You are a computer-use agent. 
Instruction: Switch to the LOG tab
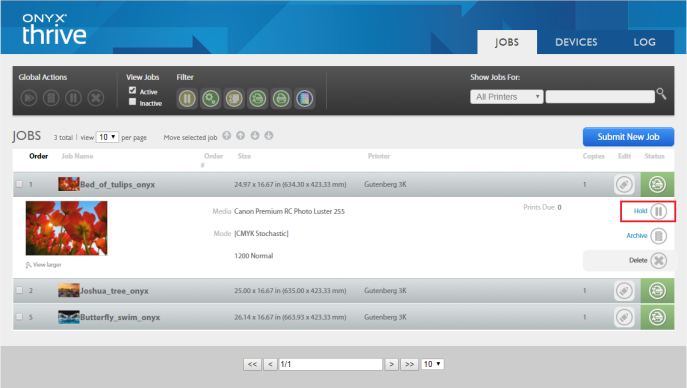644,42
